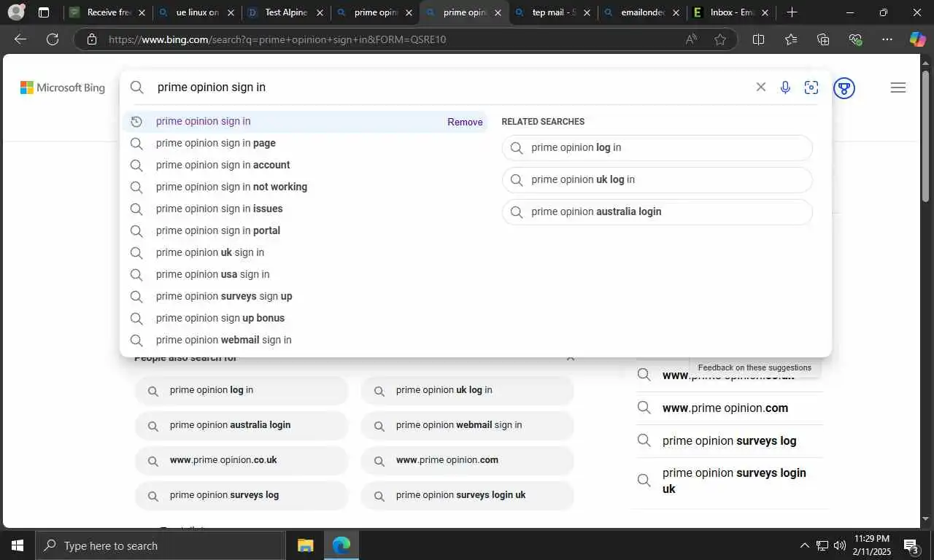View site information lock icon

click(x=92, y=39)
